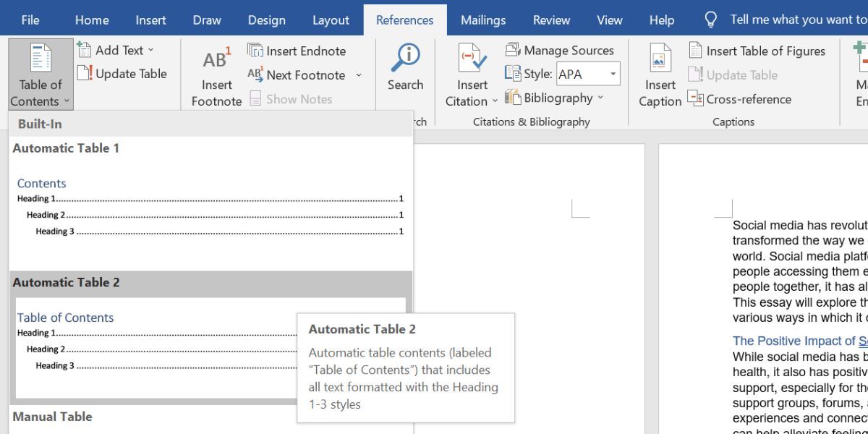Expand the Add Text dropdown
This screenshot has height=434, width=868.
pyautogui.click(x=150, y=50)
